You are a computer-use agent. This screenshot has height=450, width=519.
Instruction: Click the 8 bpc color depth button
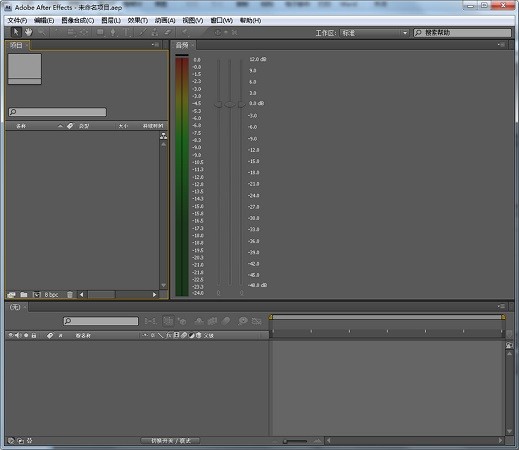[x=51, y=295]
